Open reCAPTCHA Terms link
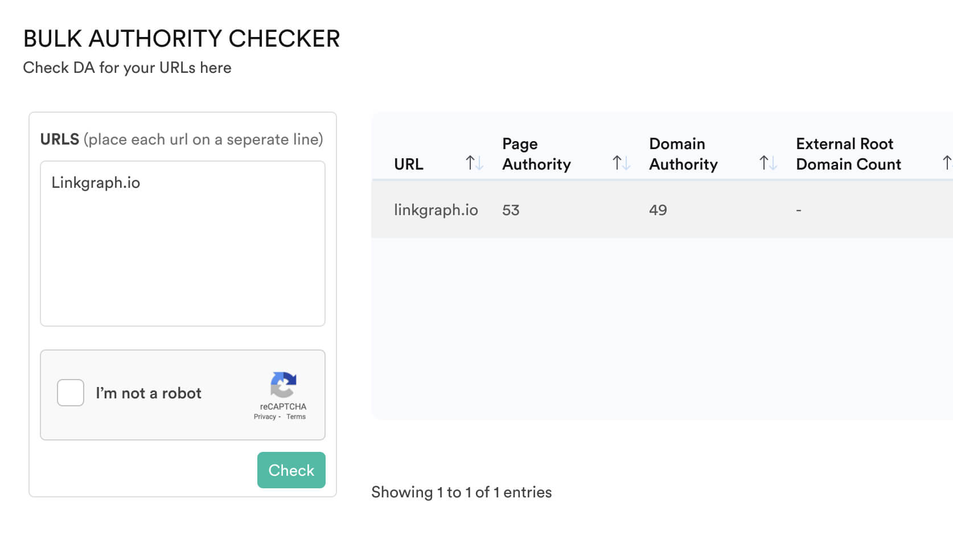953x560 pixels. pos(296,417)
